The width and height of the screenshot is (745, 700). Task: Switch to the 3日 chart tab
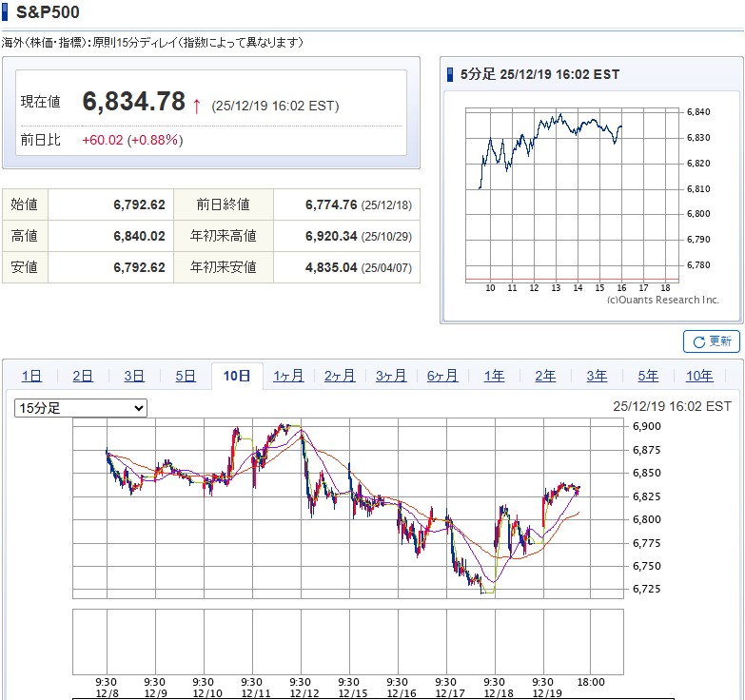click(x=134, y=376)
